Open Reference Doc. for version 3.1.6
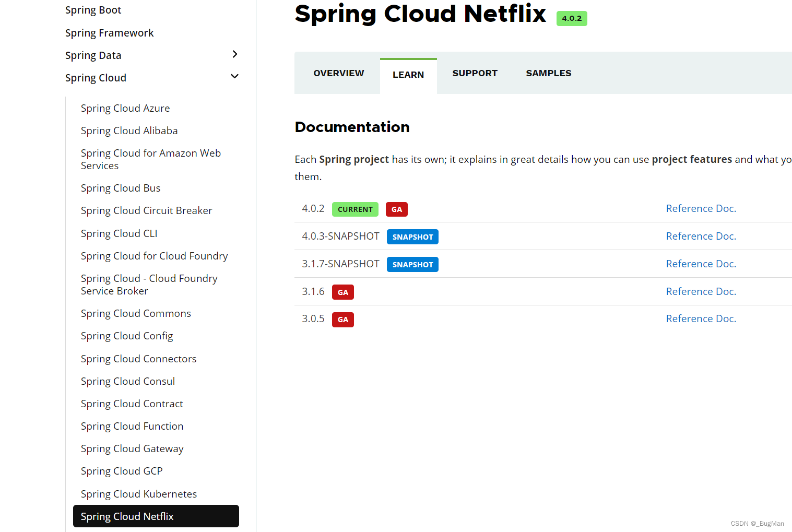 (701, 291)
